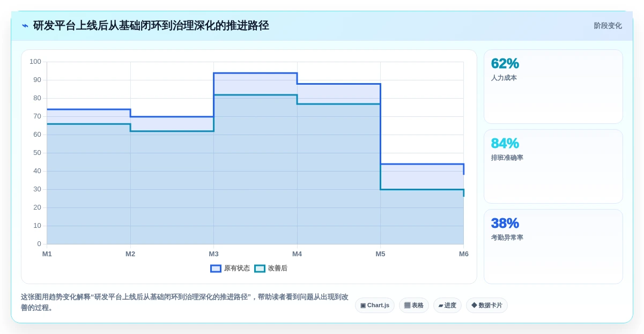
Task: Click the lightning icon beside the title
Action: coord(25,26)
